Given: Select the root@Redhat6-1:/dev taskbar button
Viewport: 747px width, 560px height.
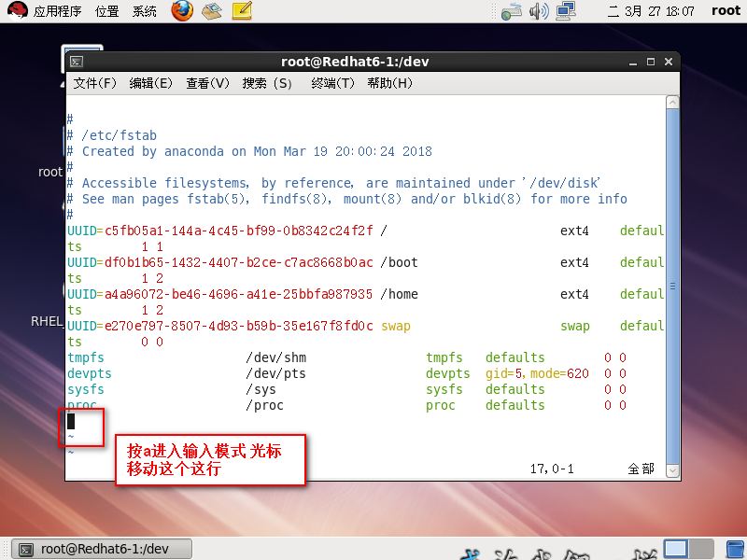Looking at the screenshot, I should click(x=102, y=549).
